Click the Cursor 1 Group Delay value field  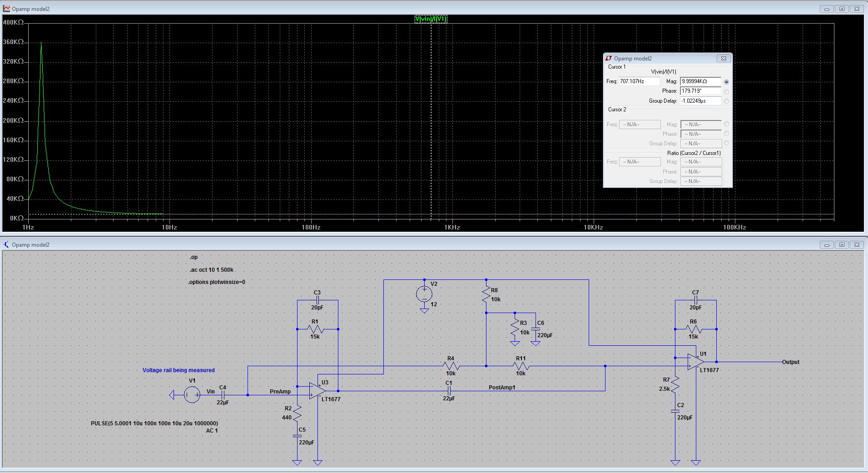(x=700, y=101)
